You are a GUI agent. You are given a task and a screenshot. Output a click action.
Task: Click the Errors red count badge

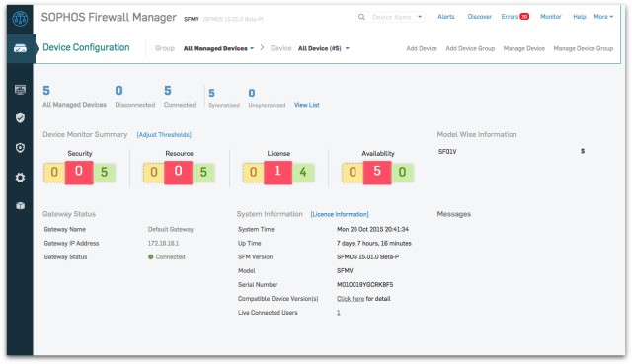pyautogui.click(x=524, y=17)
